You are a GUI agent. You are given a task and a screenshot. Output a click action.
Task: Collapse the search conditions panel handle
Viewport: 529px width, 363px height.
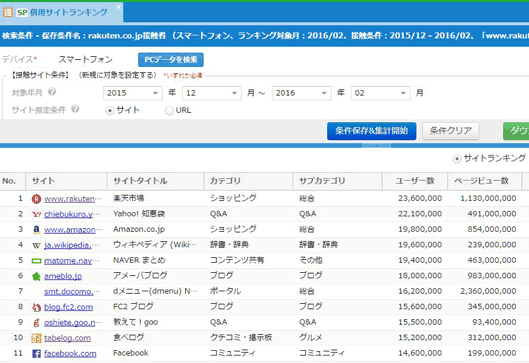[377, 145]
